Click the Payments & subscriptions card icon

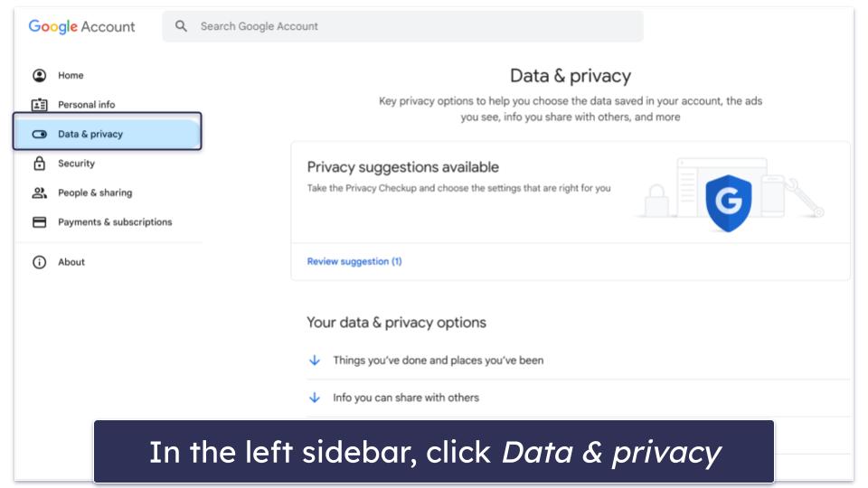39,222
